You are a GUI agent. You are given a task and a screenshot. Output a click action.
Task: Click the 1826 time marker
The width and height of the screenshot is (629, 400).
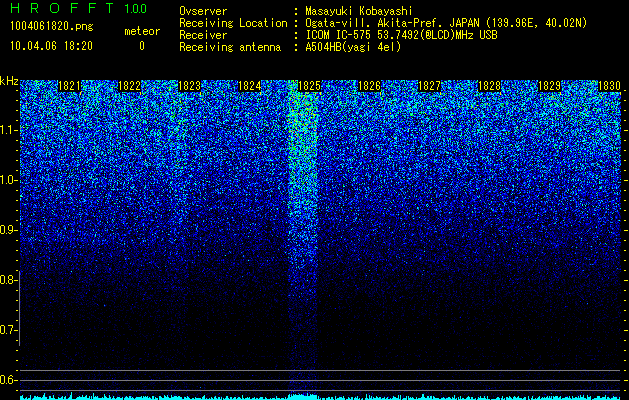[x=369, y=86]
